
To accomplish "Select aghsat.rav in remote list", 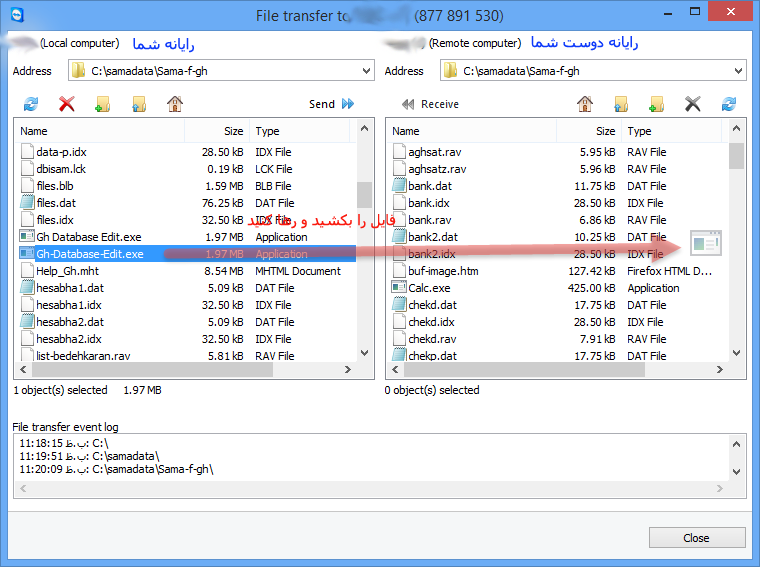I will (x=558, y=152).
